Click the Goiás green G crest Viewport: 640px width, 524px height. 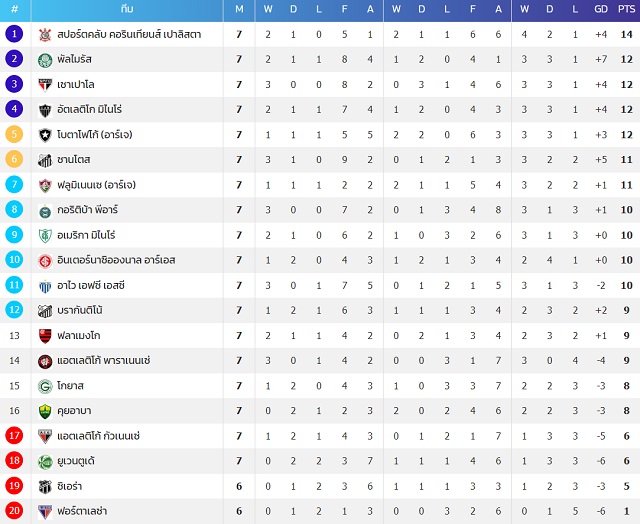coord(45,386)
